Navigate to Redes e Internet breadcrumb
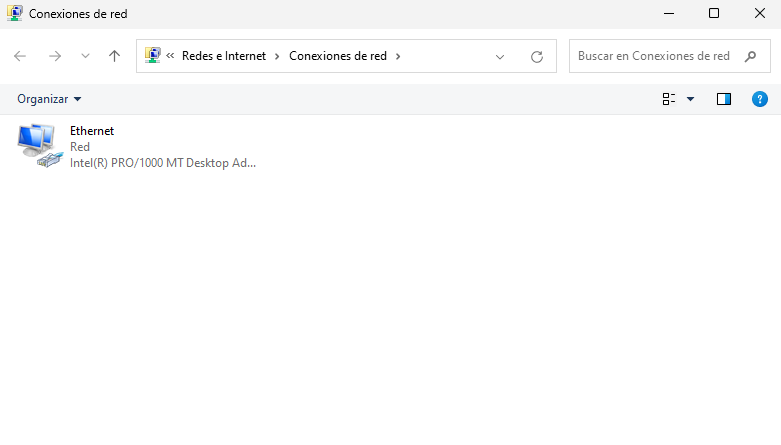The image size is (781, 445). [224, 56]
